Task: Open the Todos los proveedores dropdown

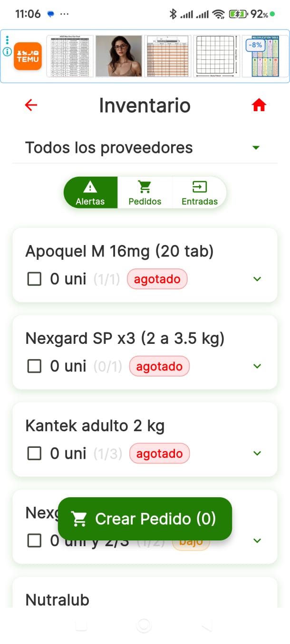Action: click(x=256, y=148)
